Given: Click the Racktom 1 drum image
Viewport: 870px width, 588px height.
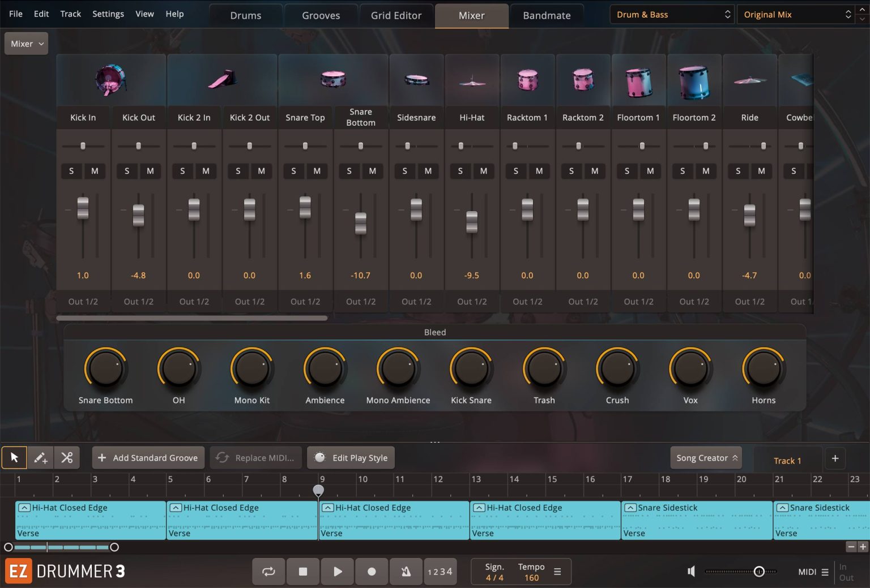Looking at the screenshot, I should (x=527, y=80).
